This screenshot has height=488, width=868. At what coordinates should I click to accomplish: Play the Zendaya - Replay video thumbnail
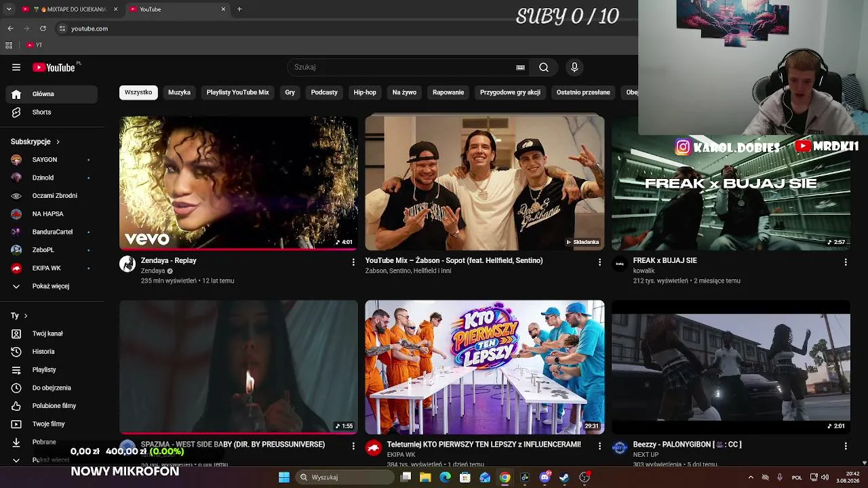(x=239, y=183)
